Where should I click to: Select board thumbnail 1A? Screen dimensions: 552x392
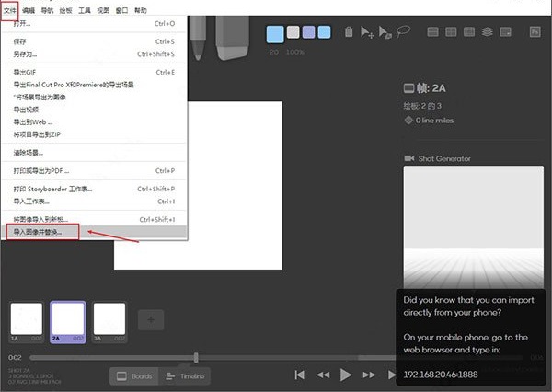pyautogui.click(x=27, y=322)
